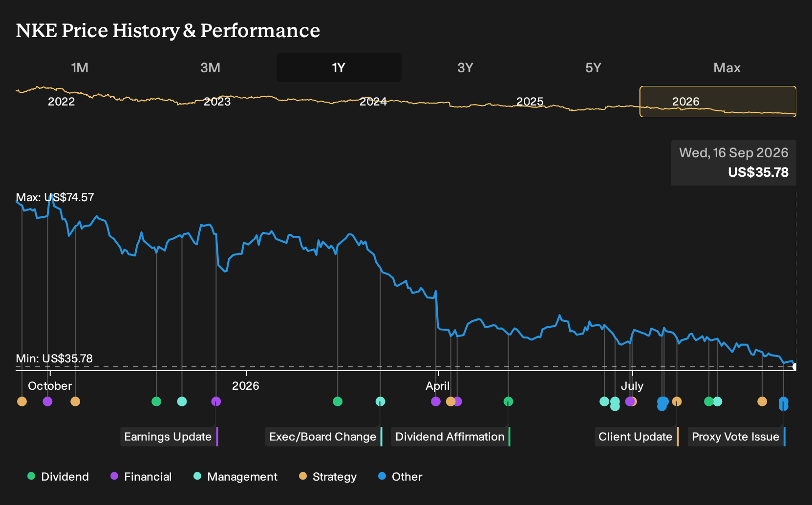Open the Proxy Vote Issue event label
The image size is (812, 505).
[737, 437]
